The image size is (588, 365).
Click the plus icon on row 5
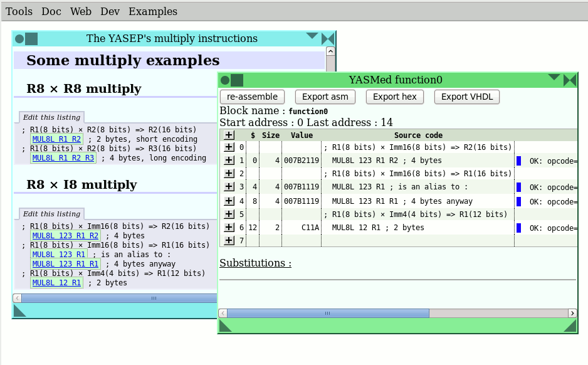tap(229, 214)
